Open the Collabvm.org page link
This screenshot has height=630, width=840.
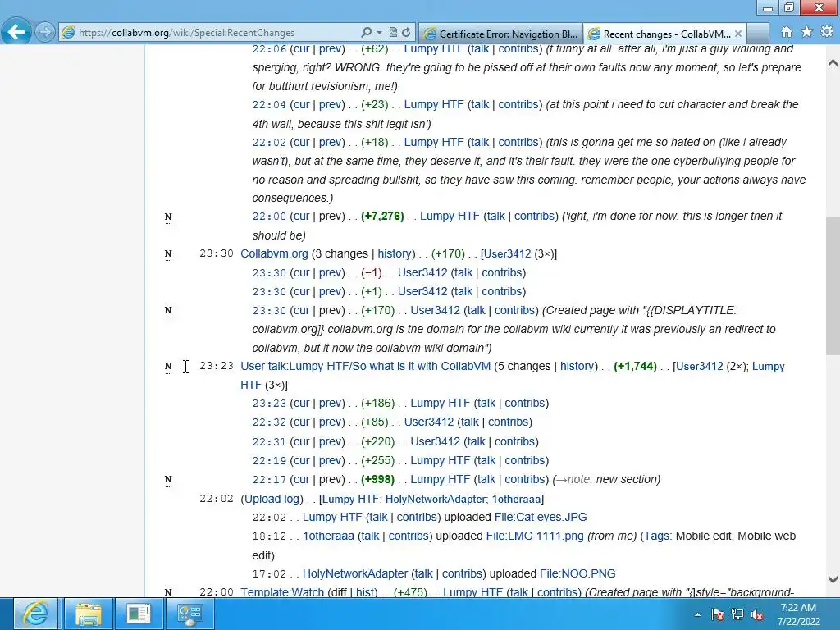274,253
